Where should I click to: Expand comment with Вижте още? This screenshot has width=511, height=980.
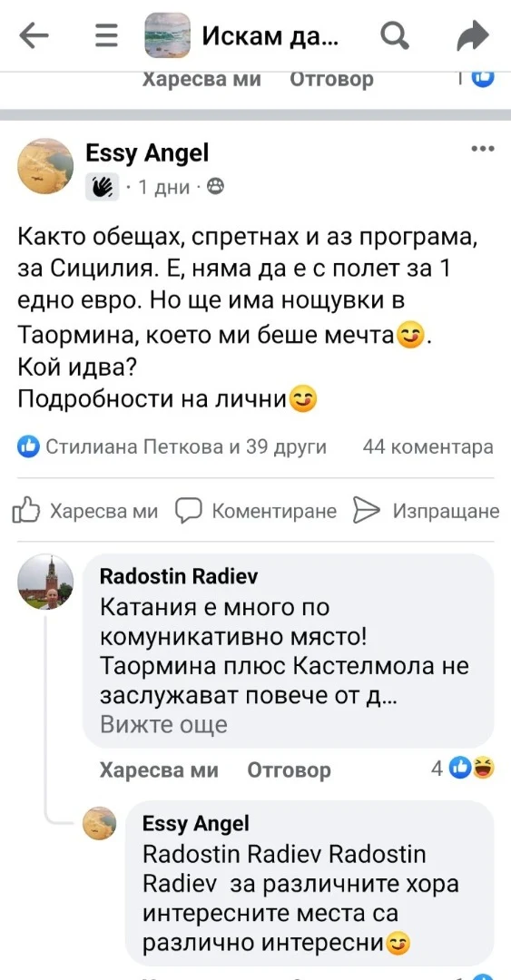pyautogui.click(x=163, y=724)
